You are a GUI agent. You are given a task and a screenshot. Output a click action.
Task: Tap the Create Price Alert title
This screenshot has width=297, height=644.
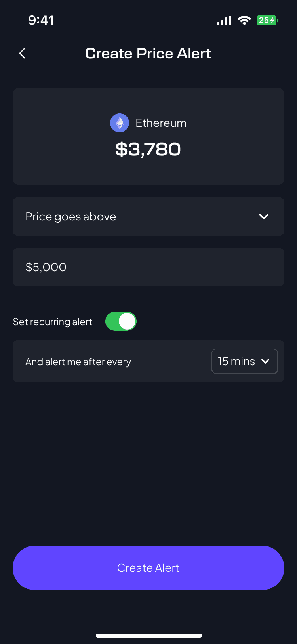[148, 53]
